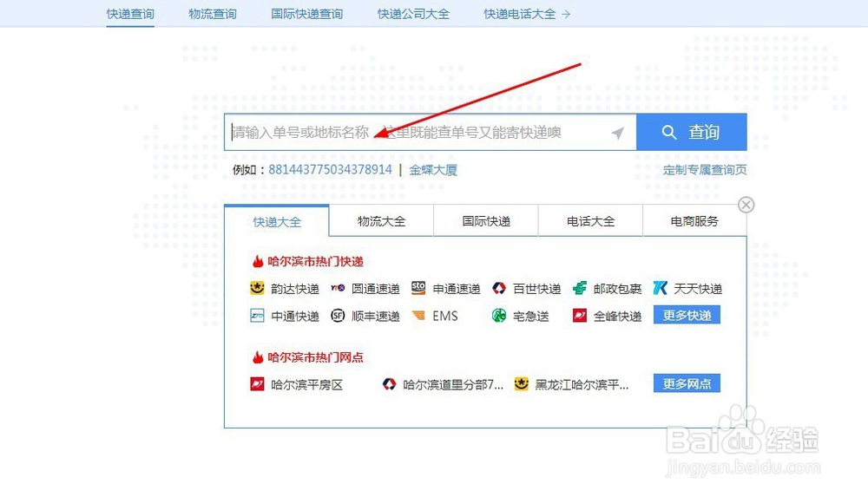Close the courier panel with the X icon

coord(746,205)
